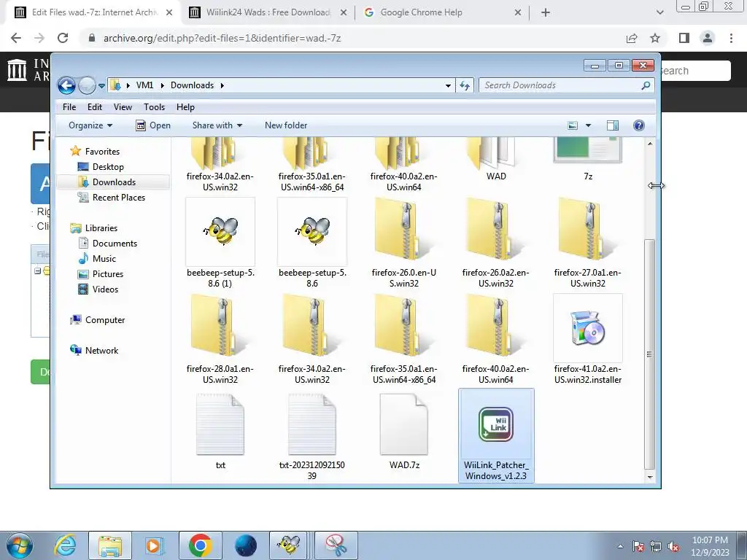747x560 pixels.
Task: Select the WAD.7z file icon
Action: point(404,424)
